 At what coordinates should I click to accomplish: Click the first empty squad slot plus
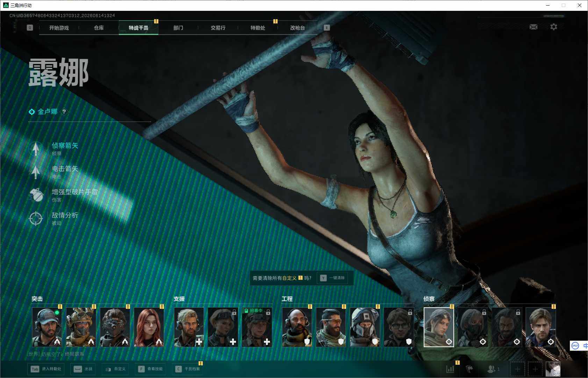(518, 369)
